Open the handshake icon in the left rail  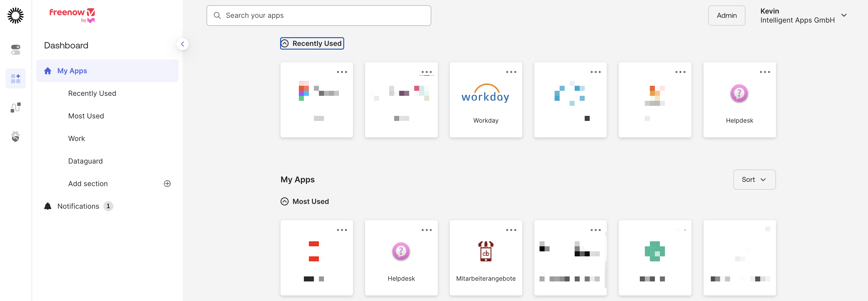click(x=16, y=136)
